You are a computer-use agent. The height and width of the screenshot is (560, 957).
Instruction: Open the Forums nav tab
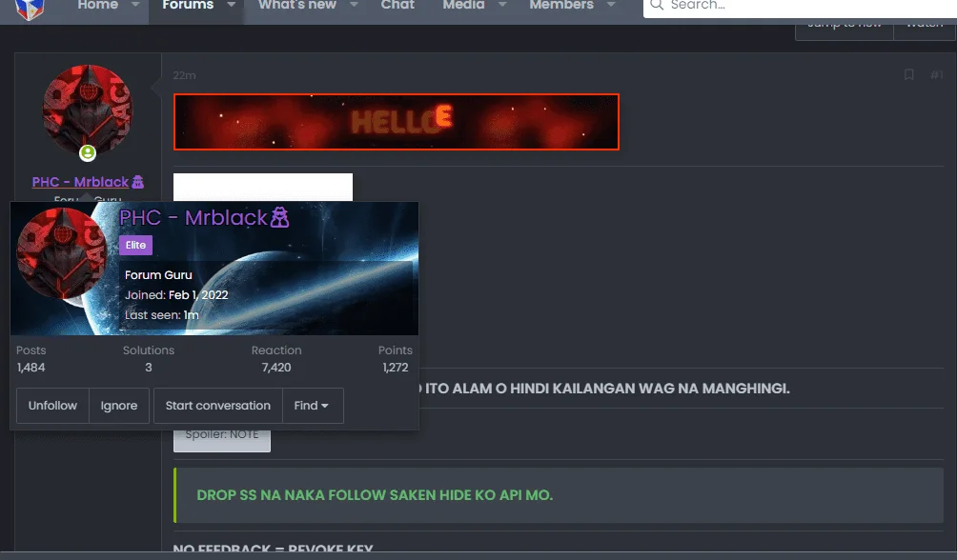188,6
